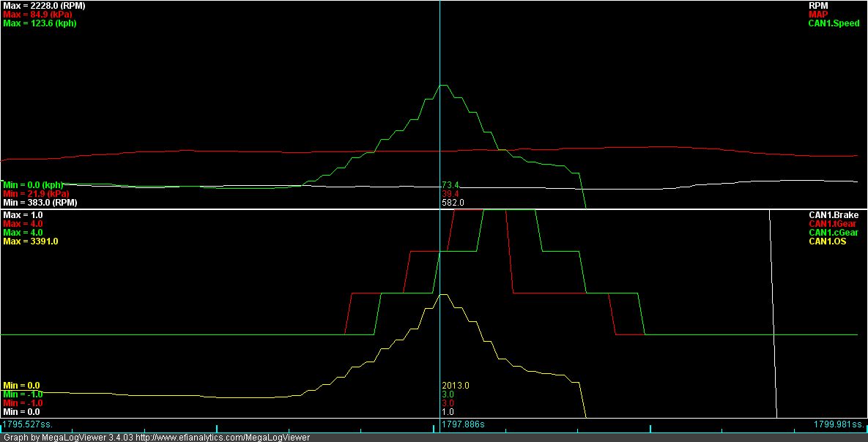Toggle the RPM series in the legend
Image resolution: width=868 pixels, height=442 pixels.
point(818,6)
